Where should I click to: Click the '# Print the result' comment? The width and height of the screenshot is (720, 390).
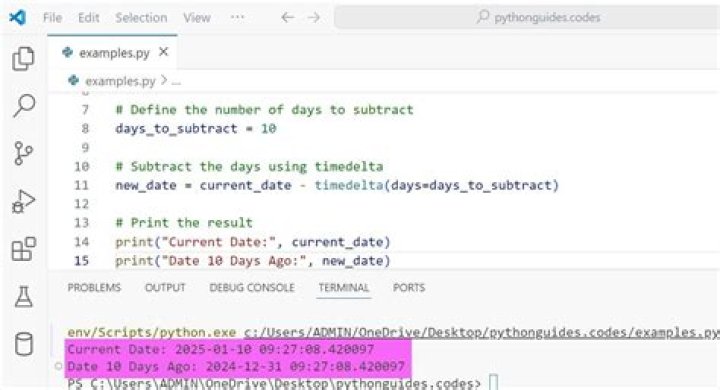tap(184, 223)
